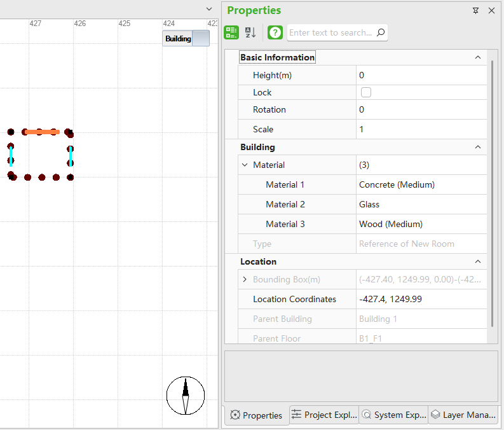Screen dimensions: 504x430
Task: Select the Material 2 Glass value
Action: tap(421, 204)
